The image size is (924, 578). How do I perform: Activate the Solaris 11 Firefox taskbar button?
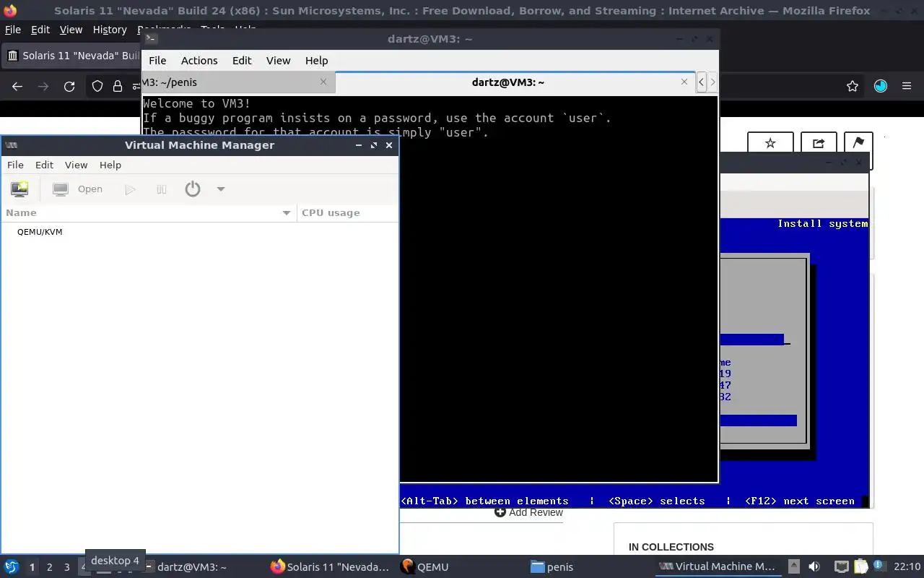tap(331, 567)
